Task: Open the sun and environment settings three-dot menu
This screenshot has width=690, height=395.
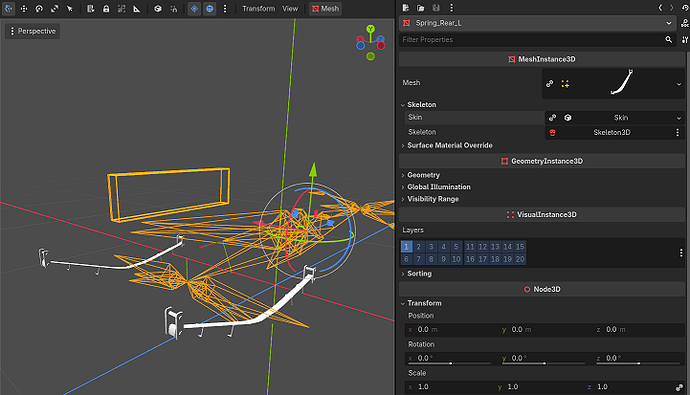Action: tap(225, 8)
